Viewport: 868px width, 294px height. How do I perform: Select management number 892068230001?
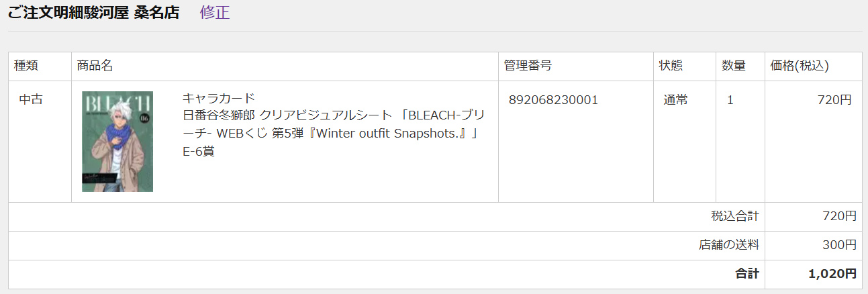[x=553, y=100]
